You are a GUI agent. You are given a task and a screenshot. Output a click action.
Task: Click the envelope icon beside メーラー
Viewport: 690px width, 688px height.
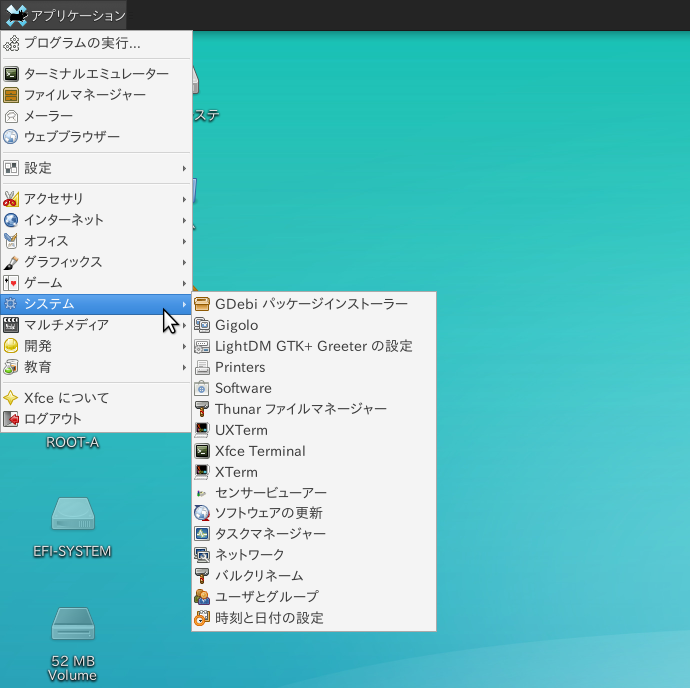tap(11, 116)
